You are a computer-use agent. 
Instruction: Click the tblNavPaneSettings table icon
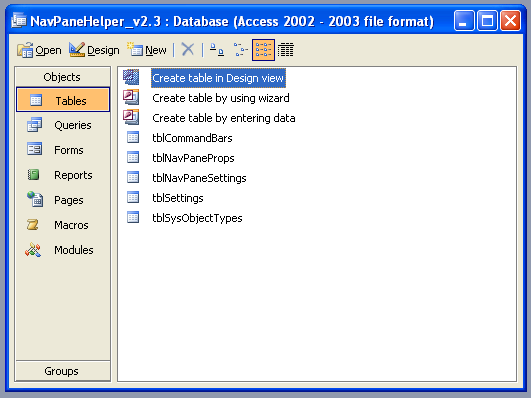[x=133, y=177]
